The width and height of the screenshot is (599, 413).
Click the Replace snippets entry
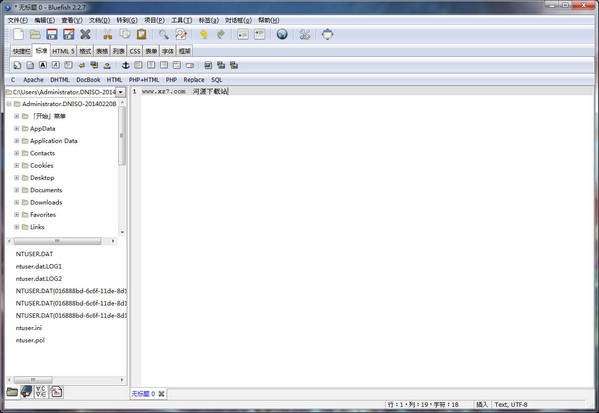pos(194,80)
